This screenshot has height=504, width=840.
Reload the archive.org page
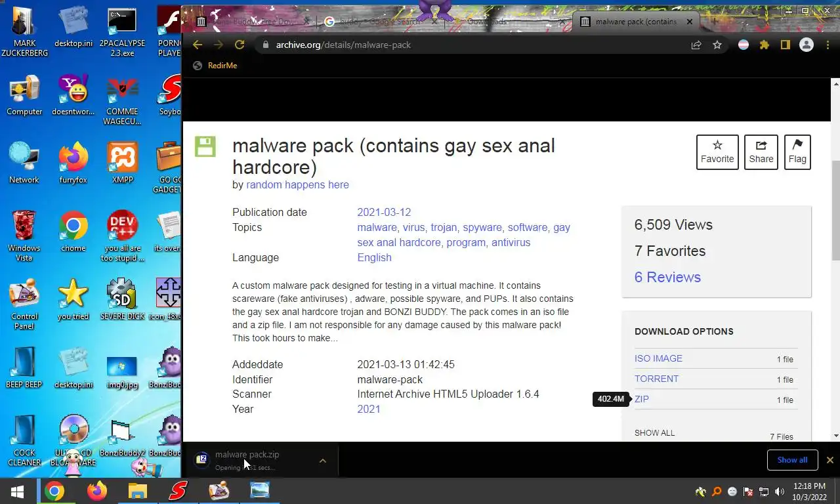240,45
